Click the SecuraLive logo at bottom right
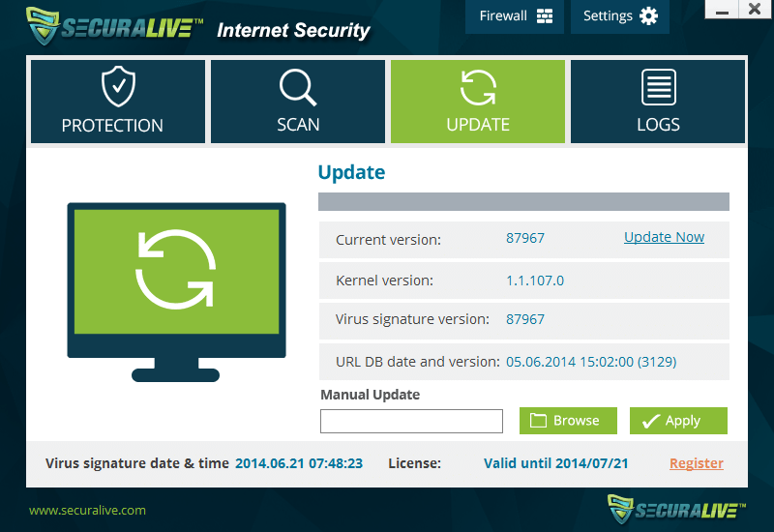 (676, 510)
